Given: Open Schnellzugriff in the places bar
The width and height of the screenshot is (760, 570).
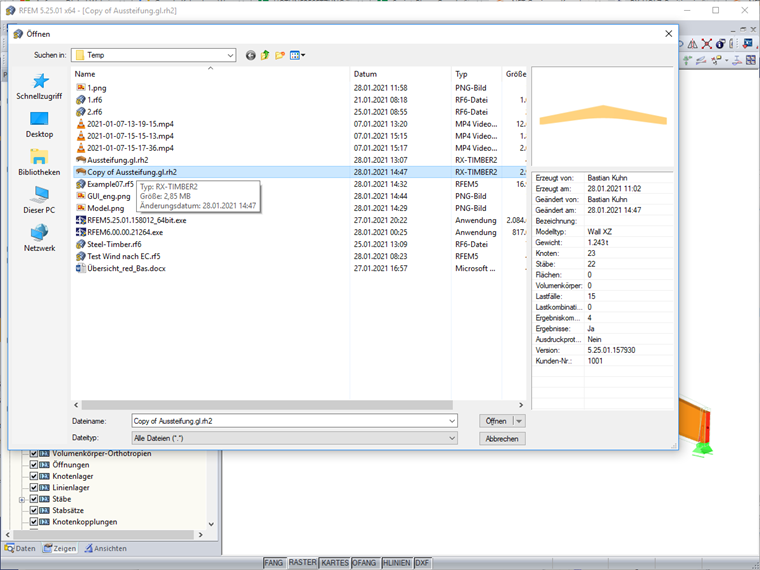Looking at the screenshot, I should pyautogui.click(x=39, y=86).
